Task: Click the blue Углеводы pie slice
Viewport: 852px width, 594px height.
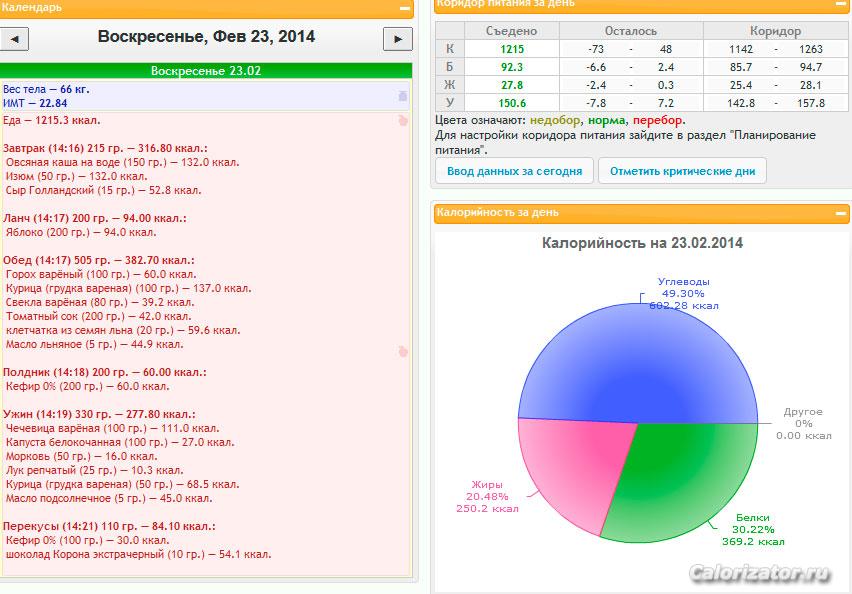Action: (638, 364)
